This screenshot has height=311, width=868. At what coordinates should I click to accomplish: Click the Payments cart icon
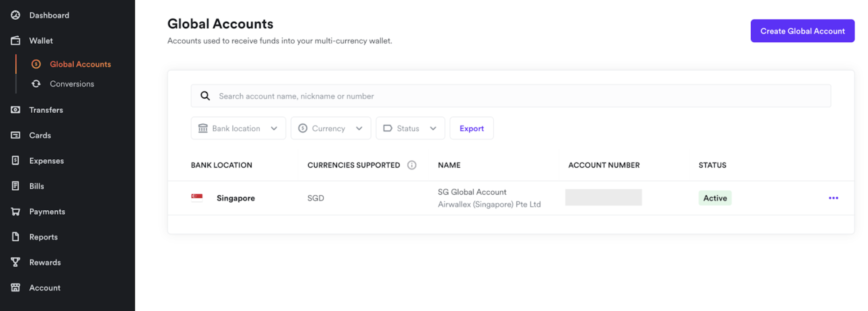pyautogui.click(x=15, y=211)
